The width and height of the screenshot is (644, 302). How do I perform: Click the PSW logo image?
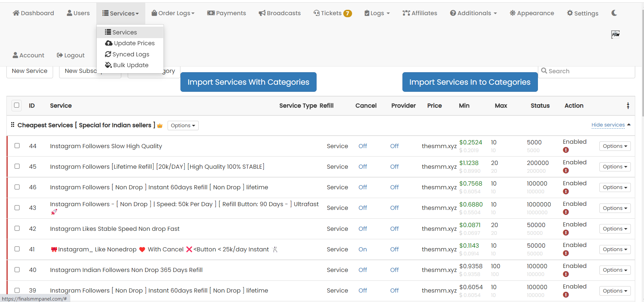pyautogui.click(x=615, y=34)
